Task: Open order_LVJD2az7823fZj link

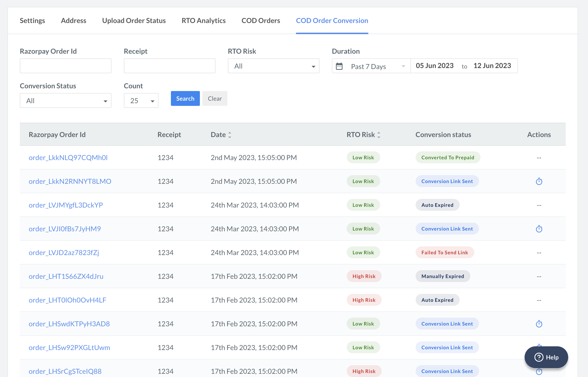Action: pos(64,253)
